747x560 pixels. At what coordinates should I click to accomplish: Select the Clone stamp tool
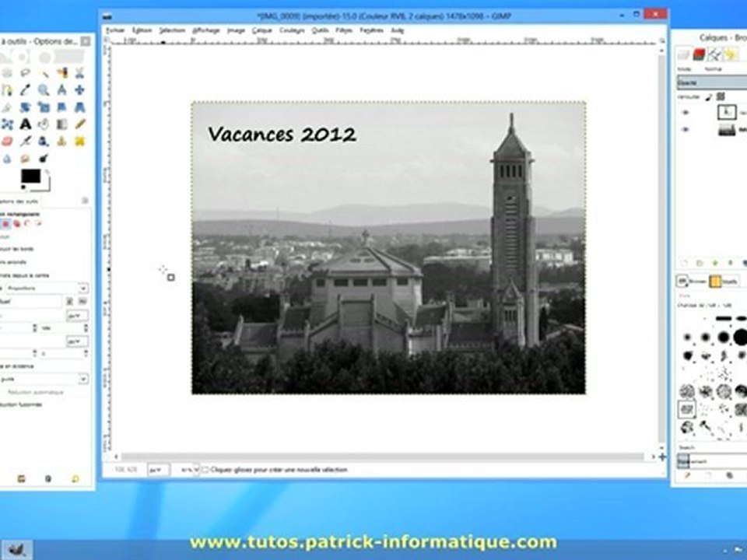click(62, 142)
